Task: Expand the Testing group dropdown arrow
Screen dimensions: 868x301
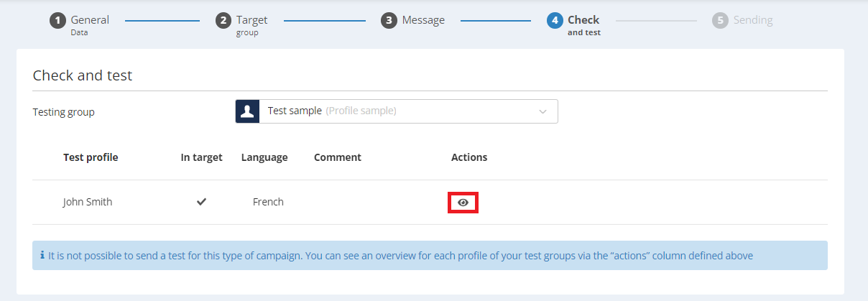Action: pos(542,111)
